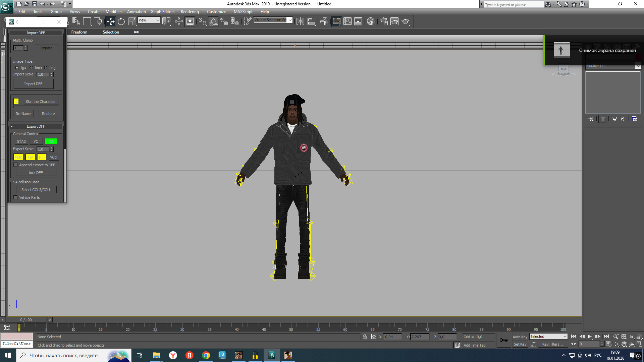
Task: Check the Vehicle Parts option
Action: (x=15, y=197)
